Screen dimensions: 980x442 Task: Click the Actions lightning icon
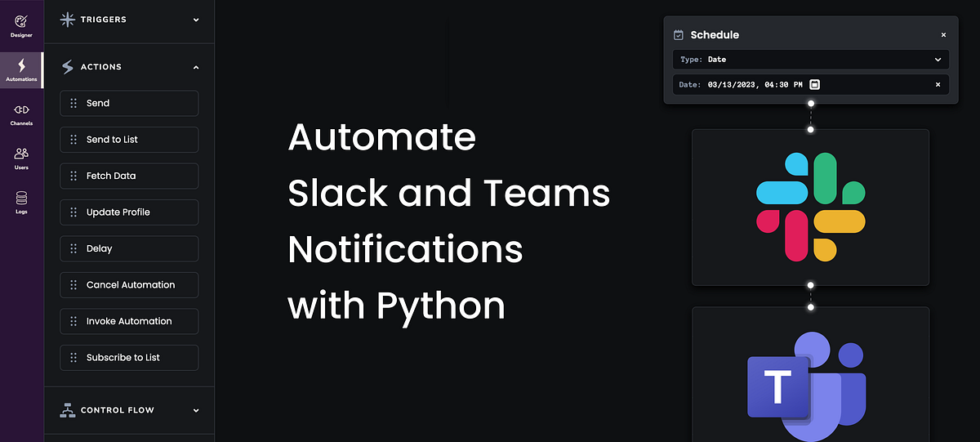(x=68, y=67)
